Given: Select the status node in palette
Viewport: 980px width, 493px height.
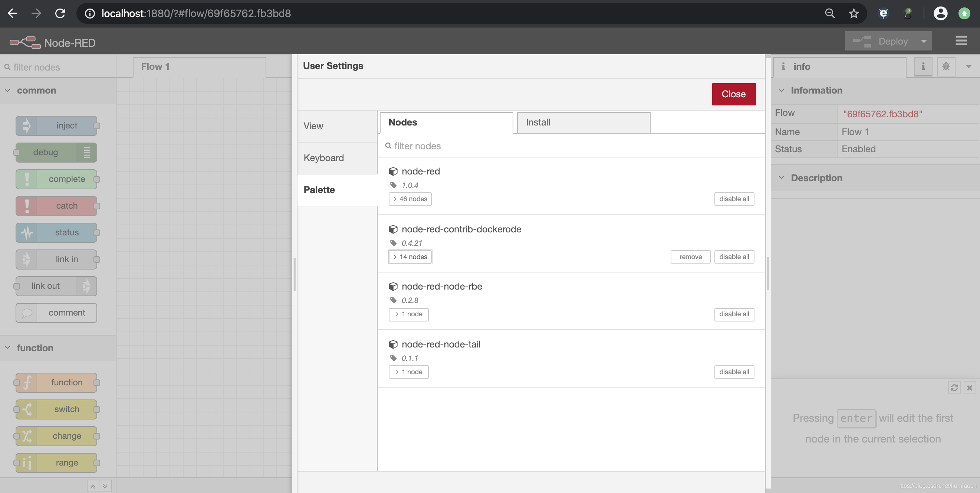Looking at the screenshot, I should coord(56,232).
